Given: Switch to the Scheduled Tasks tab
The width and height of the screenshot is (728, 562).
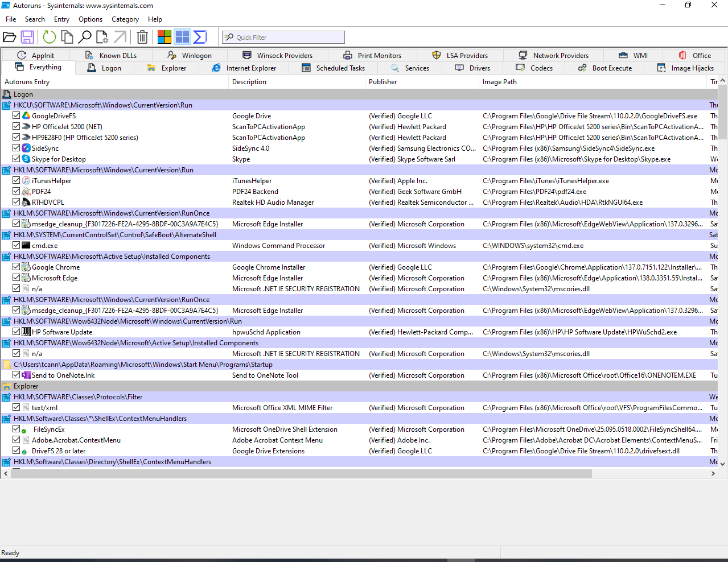Looking at the screenshot, I should click(x=333, y=68).
